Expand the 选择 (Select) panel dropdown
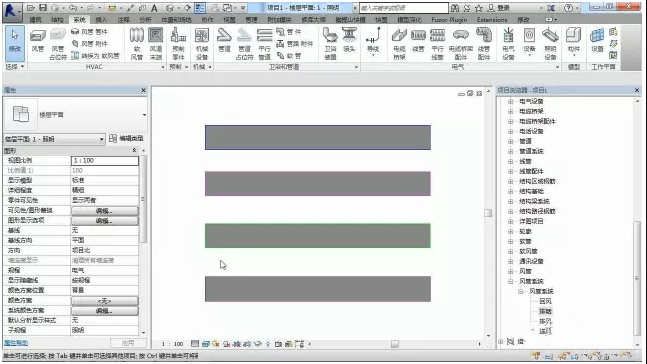The image size is (647, 364). [x=15, y=66]
